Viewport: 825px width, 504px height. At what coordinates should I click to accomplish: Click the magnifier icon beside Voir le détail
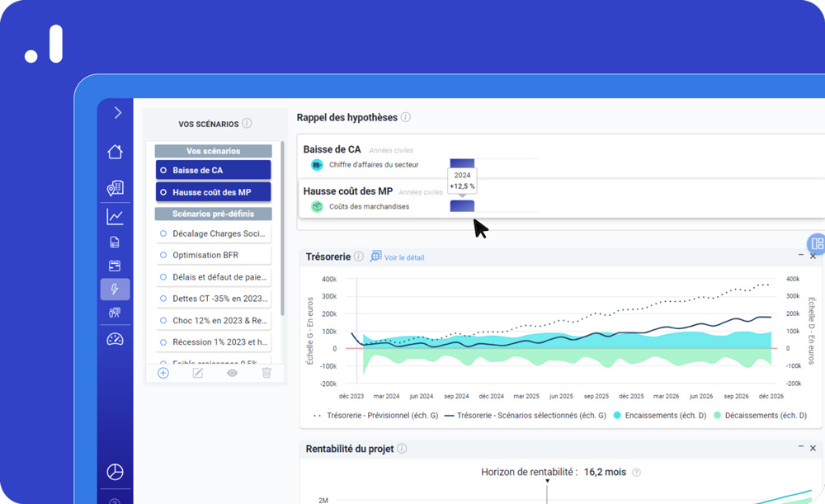tap(375, 257)
